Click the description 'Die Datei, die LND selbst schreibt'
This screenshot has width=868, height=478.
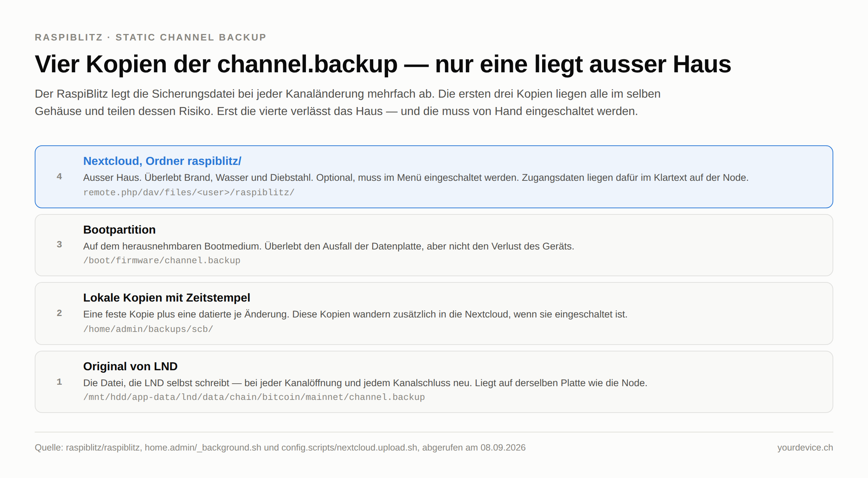pos(365,383)
